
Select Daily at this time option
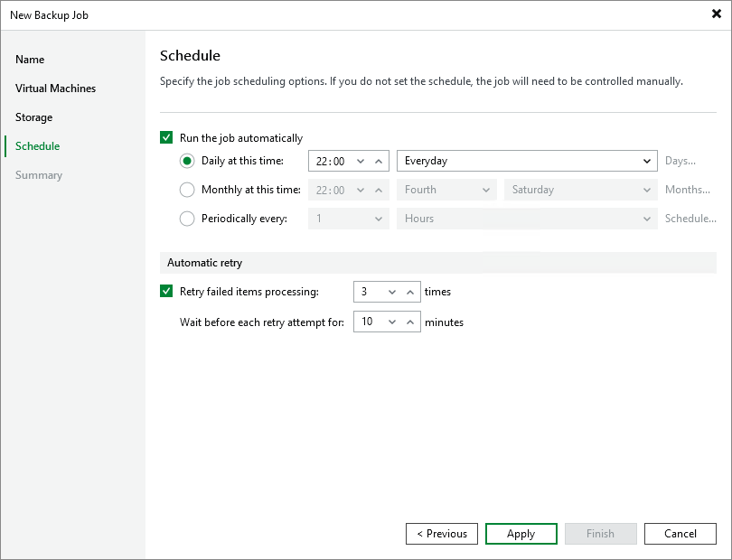[187, 161]
